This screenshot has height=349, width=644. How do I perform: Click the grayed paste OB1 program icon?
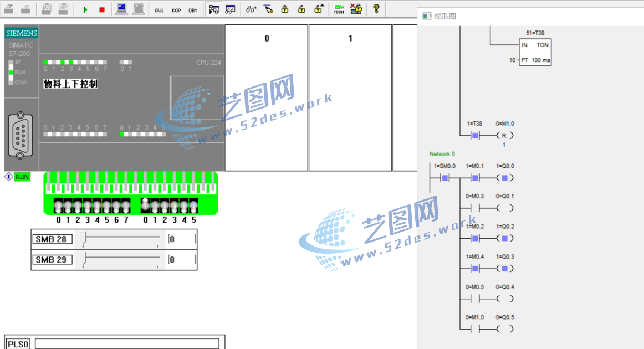[x=47, y=9]
